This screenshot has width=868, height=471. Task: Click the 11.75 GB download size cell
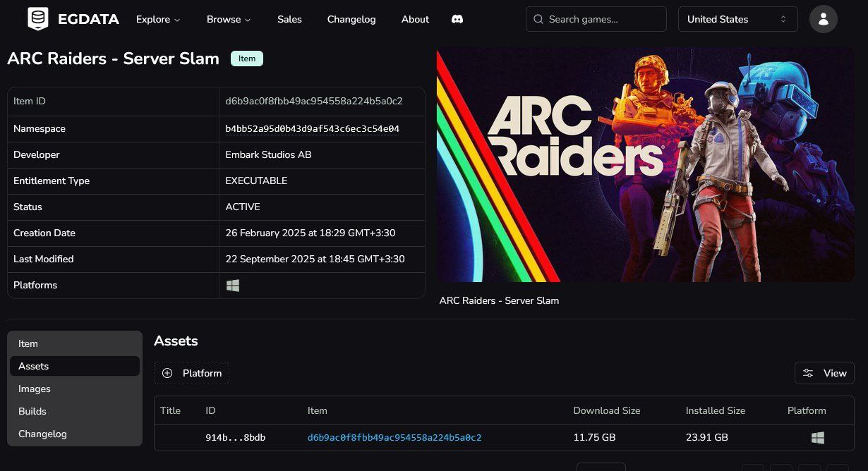[594, 438]
